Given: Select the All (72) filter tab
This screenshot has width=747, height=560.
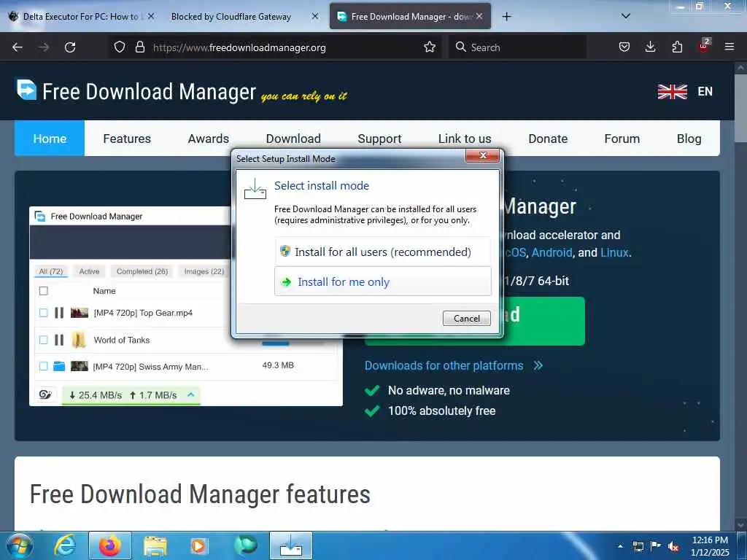Looking at the screenshot, I should (x=51, y=271).
